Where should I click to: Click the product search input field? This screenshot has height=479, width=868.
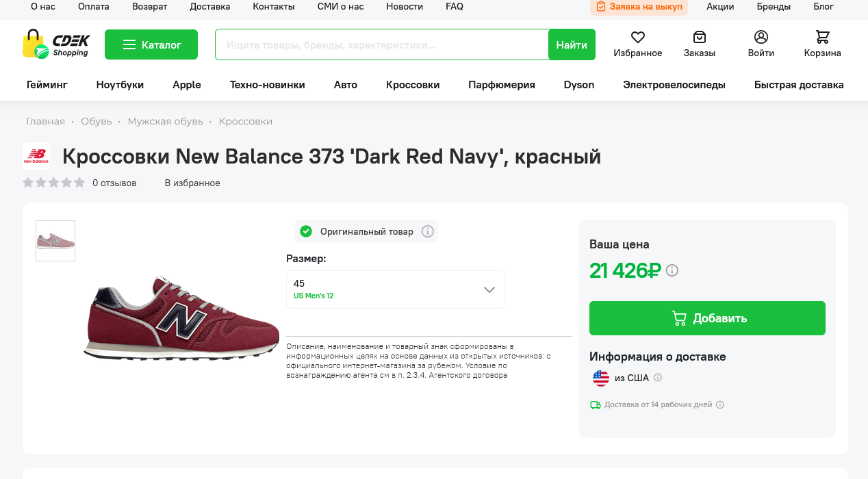[382, 44]
